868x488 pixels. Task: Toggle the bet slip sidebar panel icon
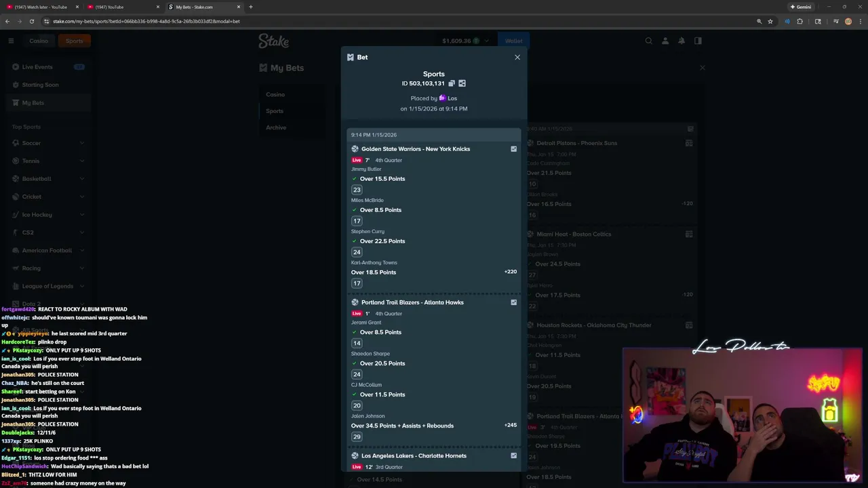coord(698,41)
